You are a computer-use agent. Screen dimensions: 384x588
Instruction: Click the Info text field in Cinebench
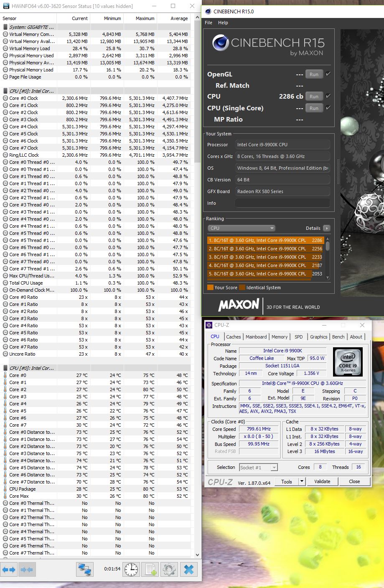point(282,203)
